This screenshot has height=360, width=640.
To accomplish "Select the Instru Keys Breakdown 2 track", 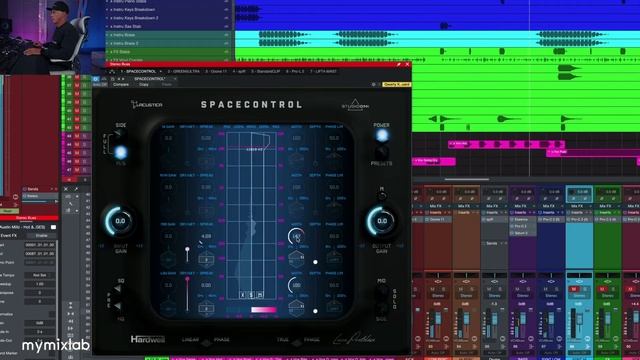I will pyautogui.click(x=168, y=18).
